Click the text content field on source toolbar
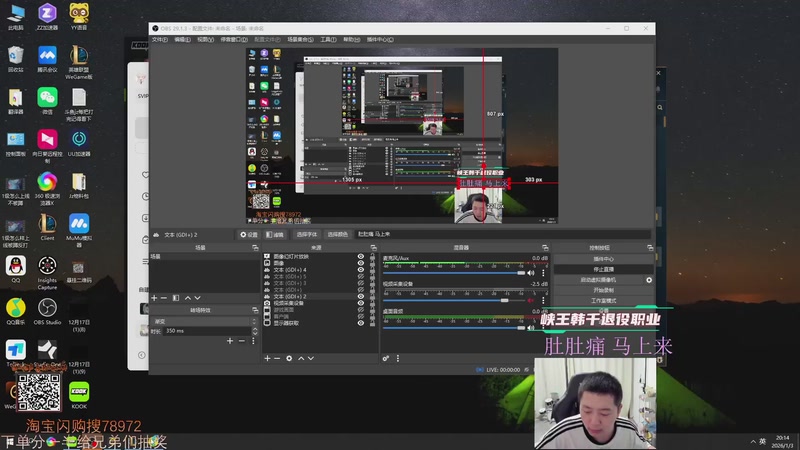800x450 pixels. click(x=503, y=235)
